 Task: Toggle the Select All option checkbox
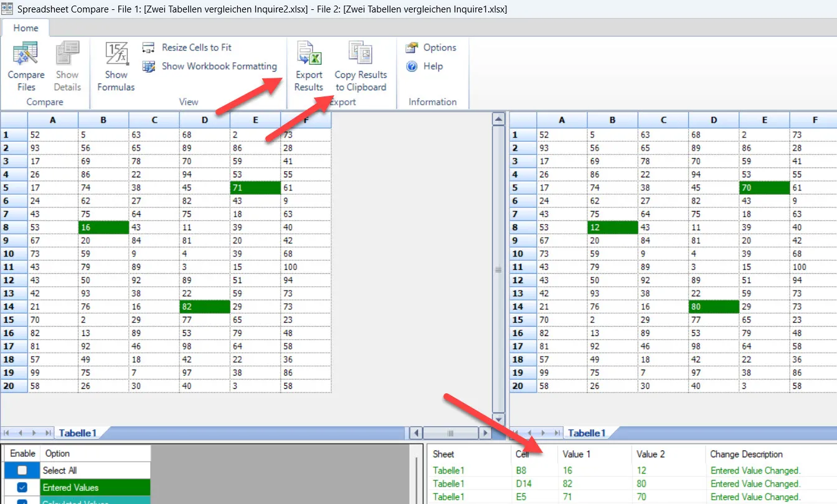tap(21, 470)
